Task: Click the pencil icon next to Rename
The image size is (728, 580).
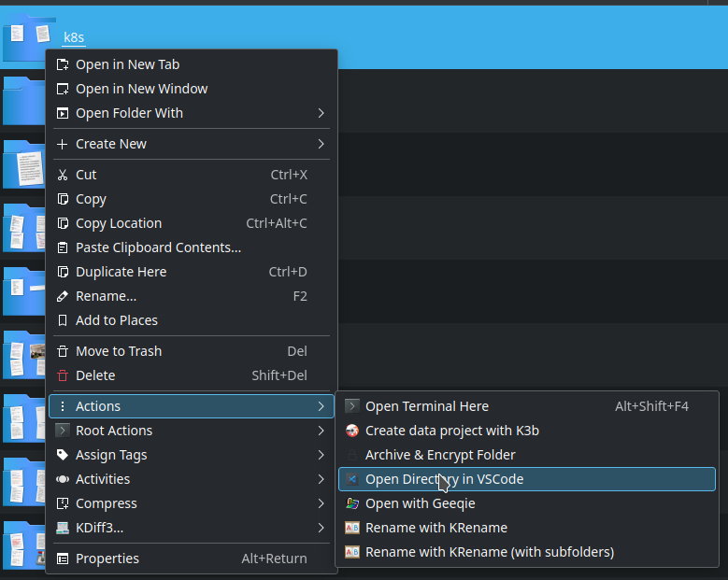Action: 63,296
